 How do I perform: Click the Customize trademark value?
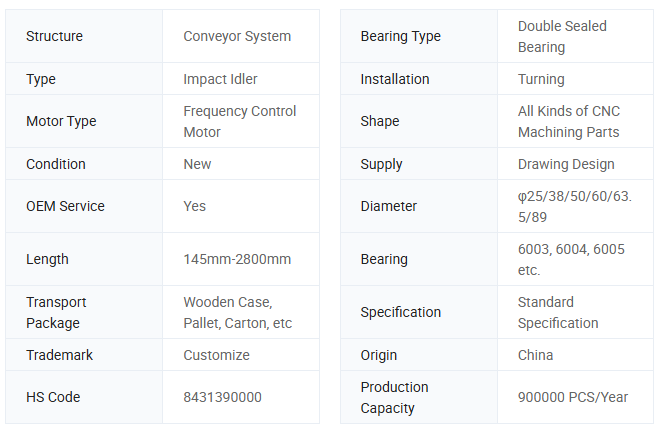pyautogui.click(x=216, y=355)
